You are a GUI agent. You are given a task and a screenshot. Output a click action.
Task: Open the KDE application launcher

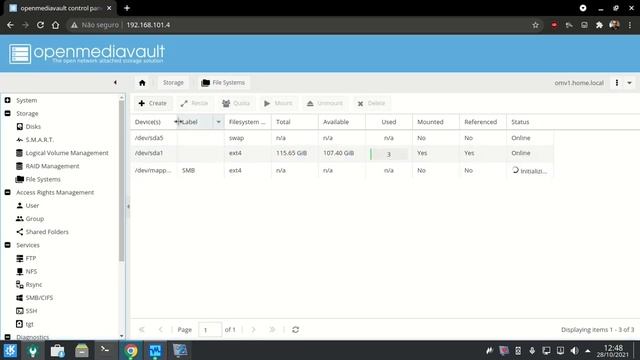(x=10, y=351)
